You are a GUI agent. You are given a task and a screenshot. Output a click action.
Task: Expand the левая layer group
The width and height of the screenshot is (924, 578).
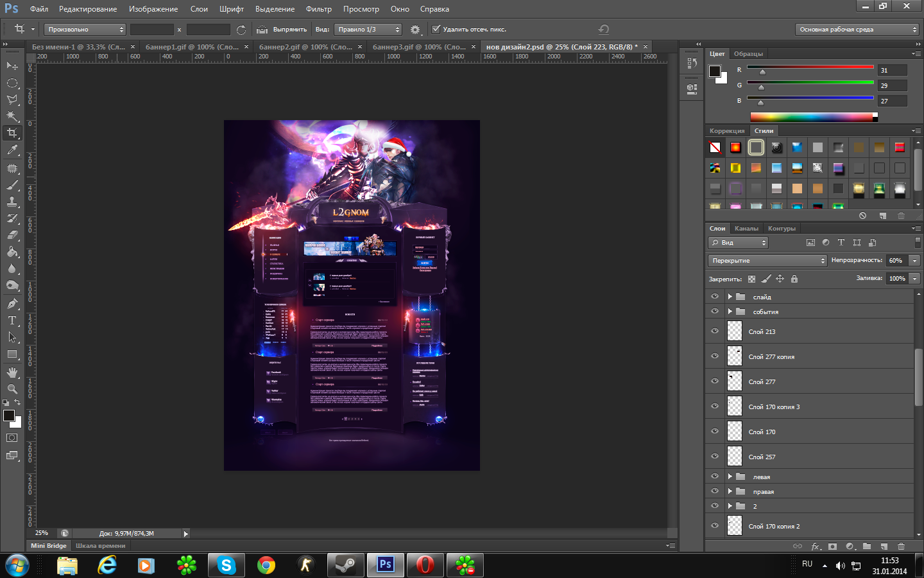pyautogui.click(x=730, y=477)
